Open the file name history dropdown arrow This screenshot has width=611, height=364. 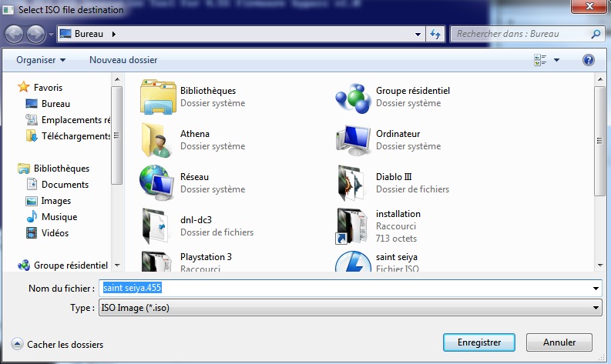[x=596, y=289]
